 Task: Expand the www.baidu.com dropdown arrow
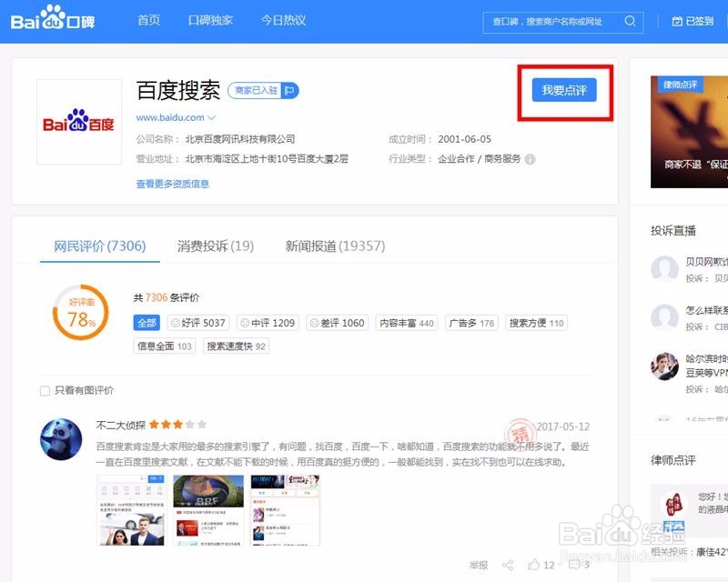point(211,118)
